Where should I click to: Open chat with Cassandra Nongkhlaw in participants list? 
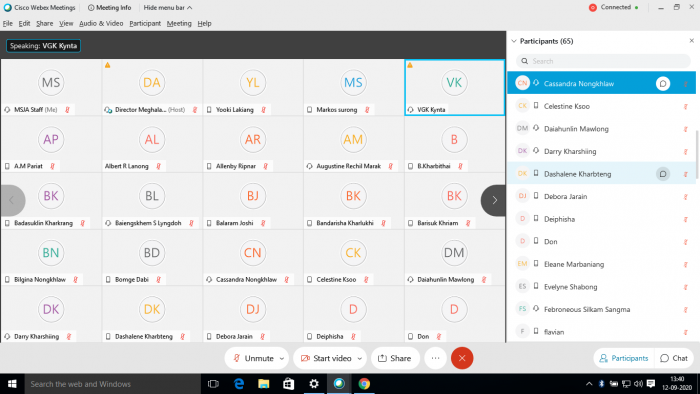point(663,83)
